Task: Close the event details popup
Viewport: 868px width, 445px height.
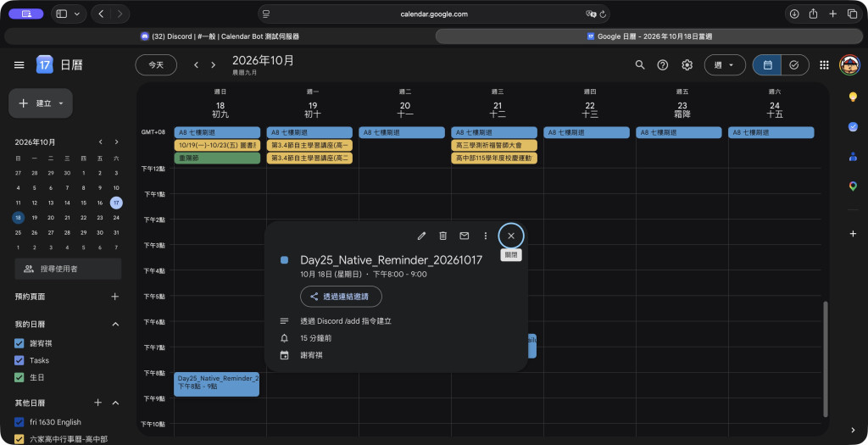Action: point(511,236)
